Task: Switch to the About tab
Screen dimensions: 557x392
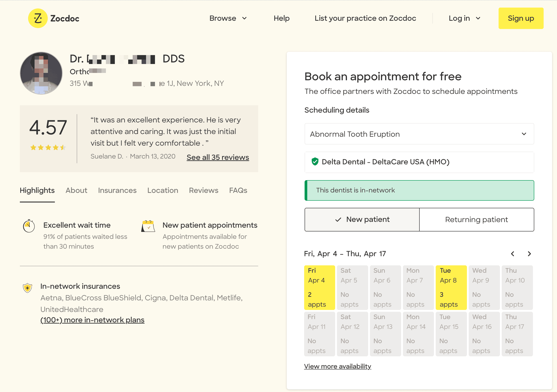Action: (x=76, y=190)
